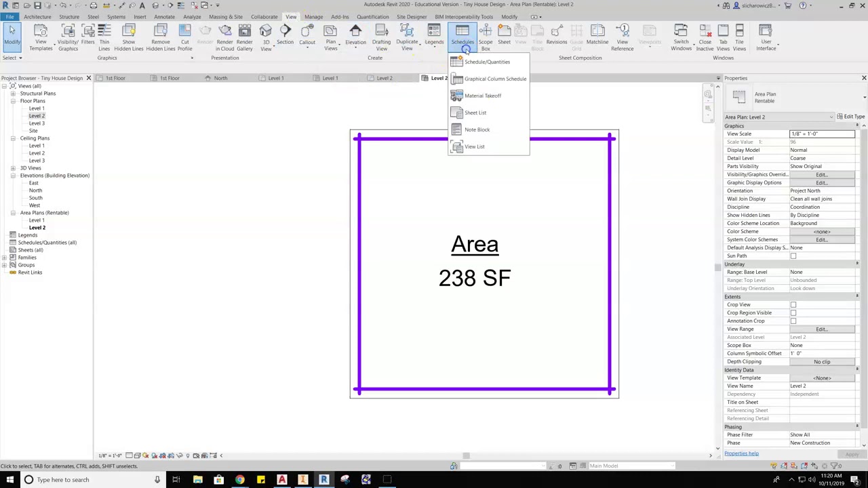Click Tab Views in Windows panel
Viewport: 868px width, 488px height.
point(724,37)
